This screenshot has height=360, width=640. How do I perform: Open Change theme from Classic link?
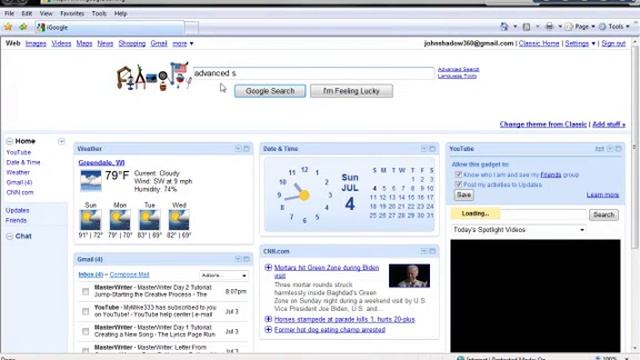pos(543,124)
